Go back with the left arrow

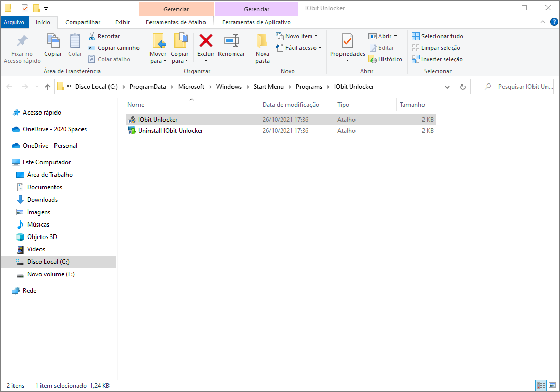[x=10, y=87]
